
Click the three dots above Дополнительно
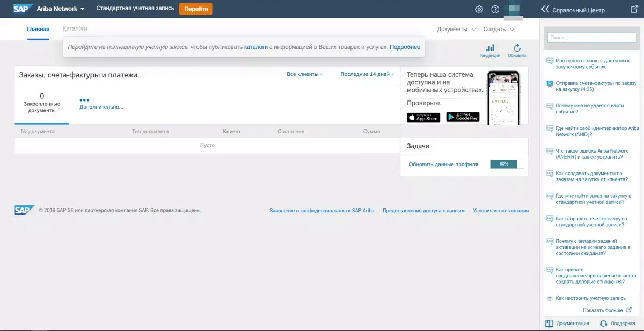click(84, 100)
